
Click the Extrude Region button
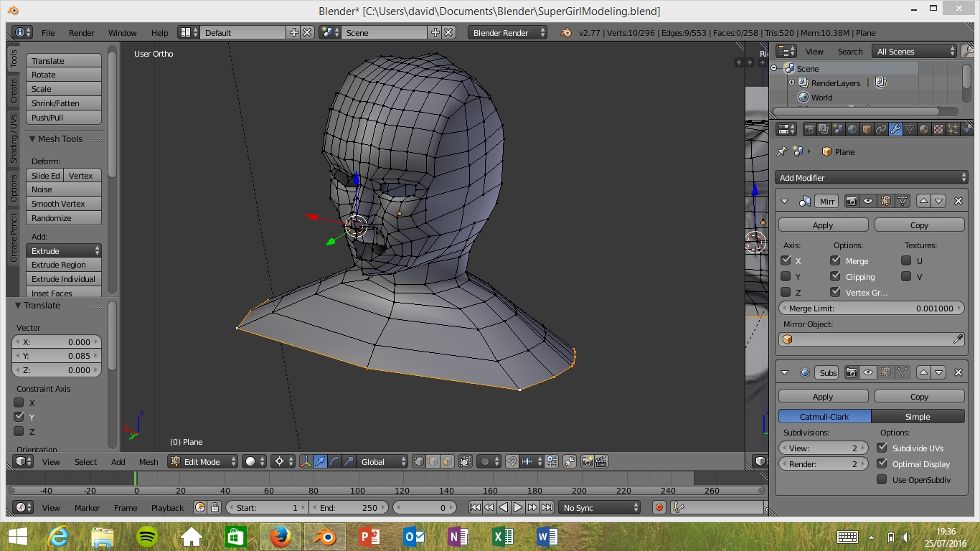[x=64, y=265]
